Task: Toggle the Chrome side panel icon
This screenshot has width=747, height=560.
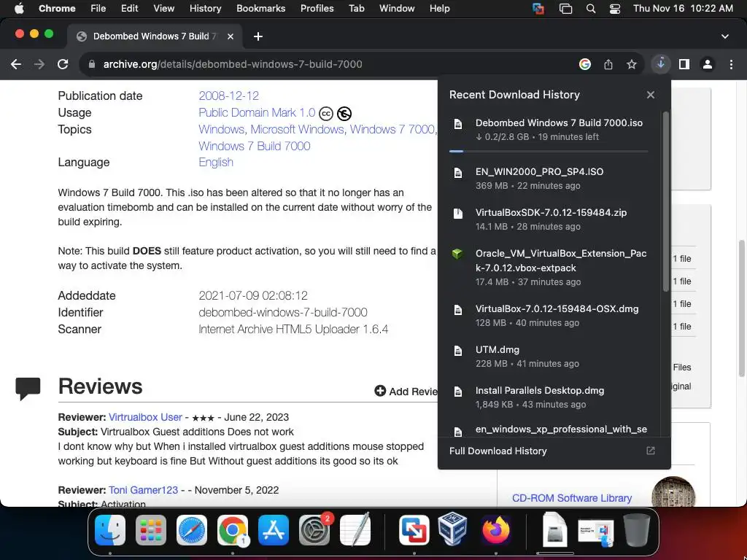Action: point(684,64)
